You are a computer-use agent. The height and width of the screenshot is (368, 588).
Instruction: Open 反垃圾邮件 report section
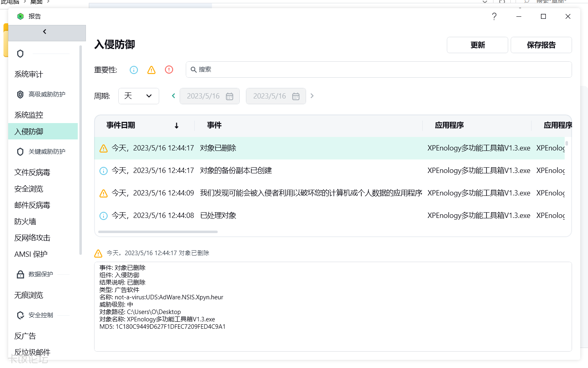point(32,352)
